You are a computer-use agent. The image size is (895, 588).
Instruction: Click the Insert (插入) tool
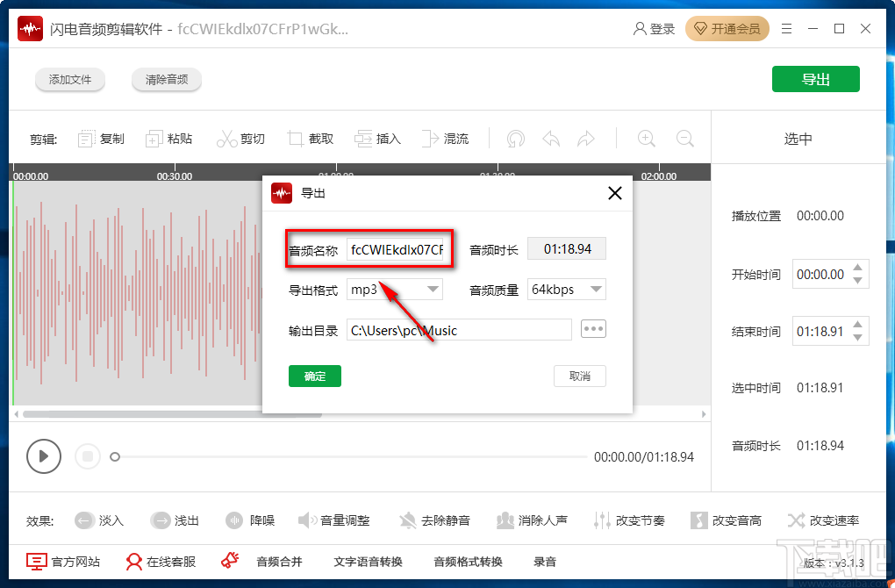(x=377, y=139)
